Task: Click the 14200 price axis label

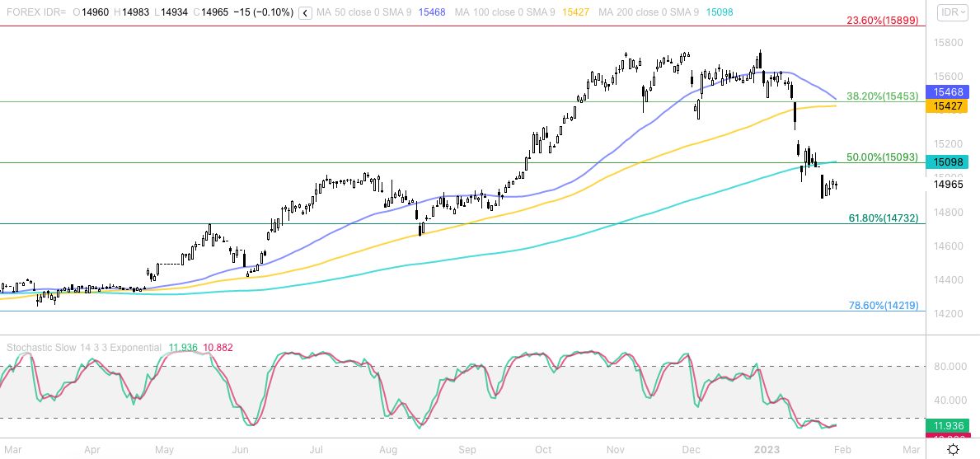Action: click(x=948, y=313)
